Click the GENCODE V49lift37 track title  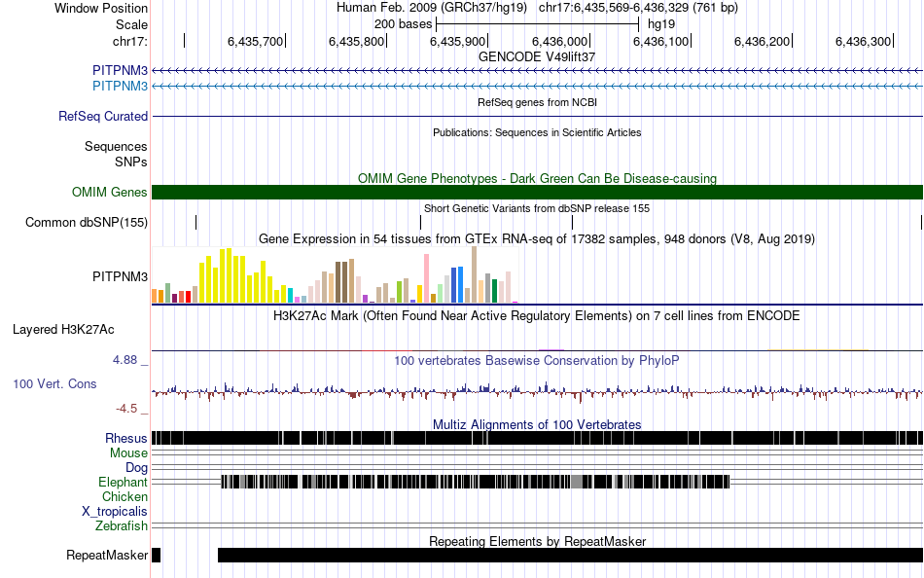[537, 56]
